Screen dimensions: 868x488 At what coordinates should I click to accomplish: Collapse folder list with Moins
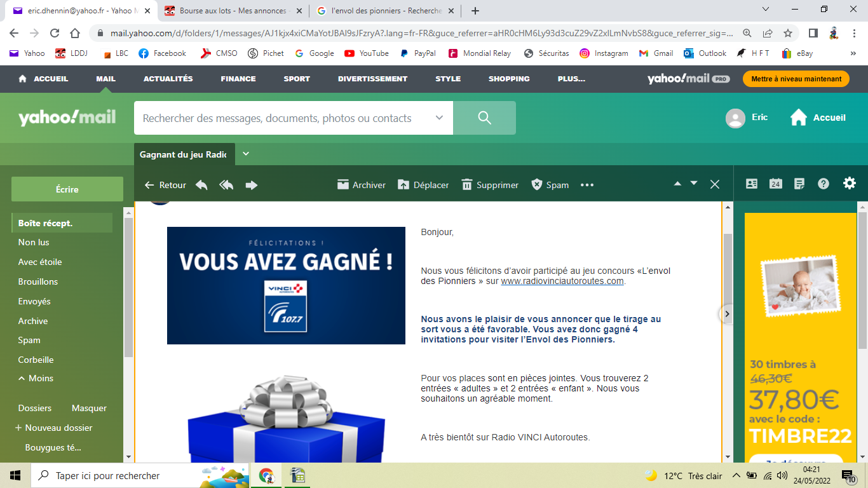36,378
